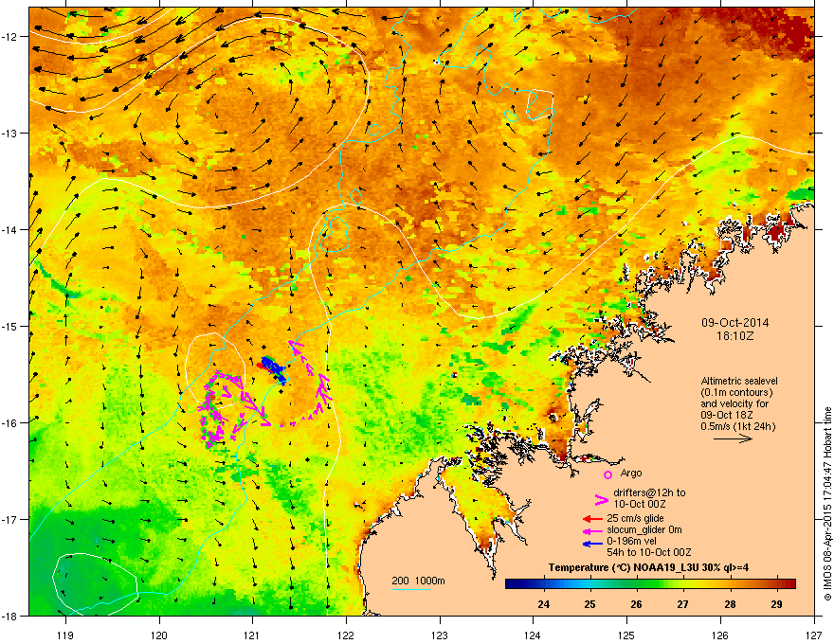
Task: Click the Temperature NOAA19_L3U colorbar title
Action: [649, 567]
